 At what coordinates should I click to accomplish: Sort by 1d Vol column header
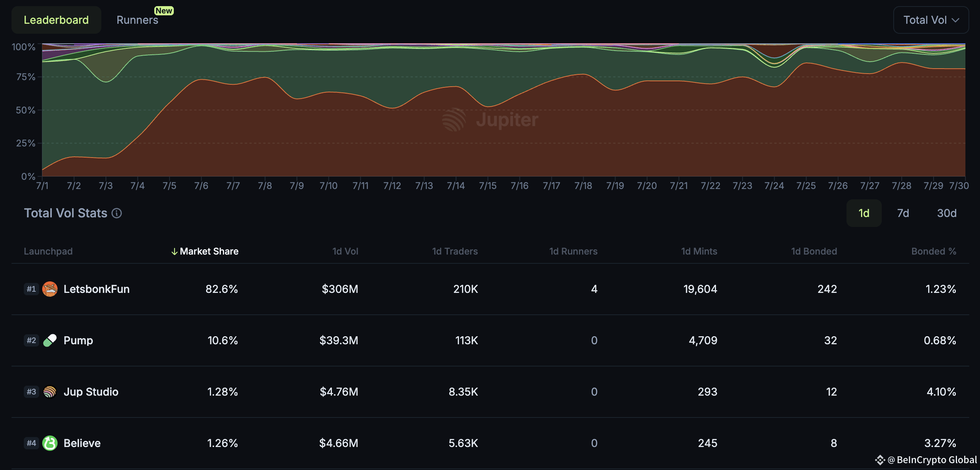coord(345,251)
